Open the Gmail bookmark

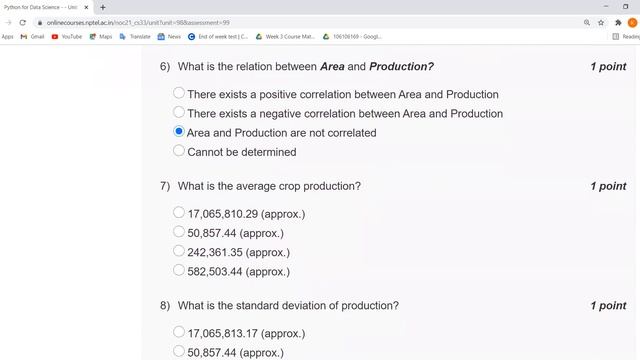(32, 37)
